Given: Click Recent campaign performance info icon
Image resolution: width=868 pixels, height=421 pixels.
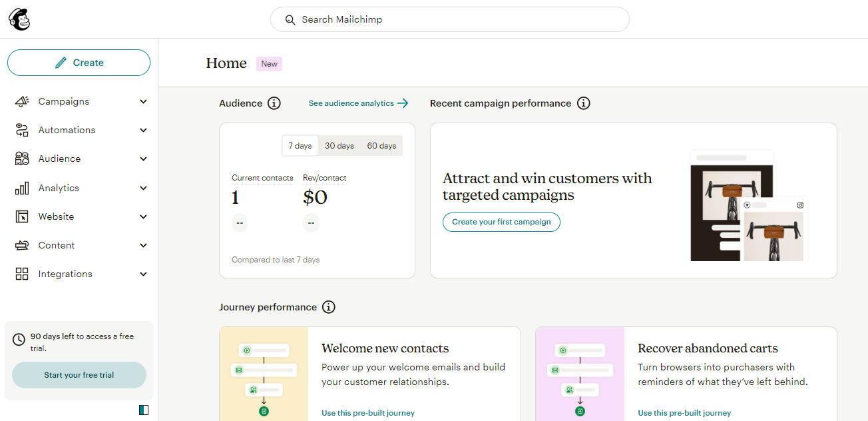Looking at the screenshot, I should pos(584,103).
